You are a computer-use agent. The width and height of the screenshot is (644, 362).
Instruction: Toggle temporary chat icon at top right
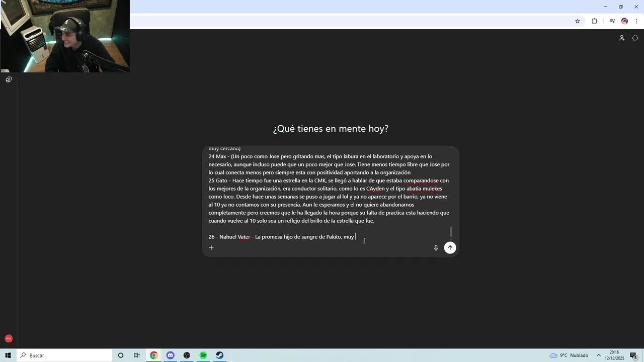click(x=635, y=38)
